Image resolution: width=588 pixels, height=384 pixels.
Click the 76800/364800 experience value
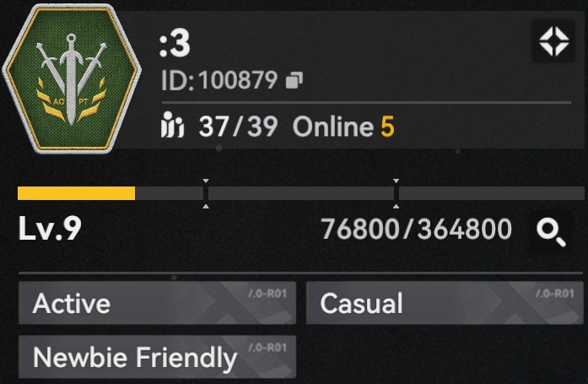click(x=416, y=229)
